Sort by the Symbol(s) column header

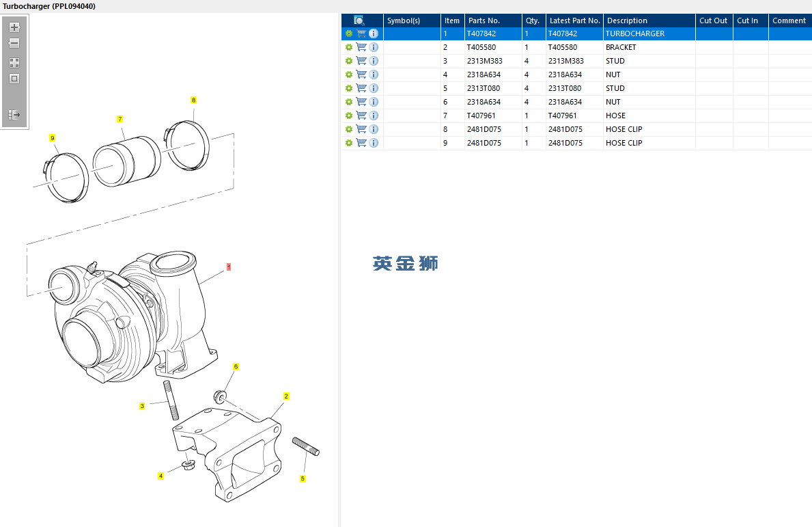click(412, 21)
